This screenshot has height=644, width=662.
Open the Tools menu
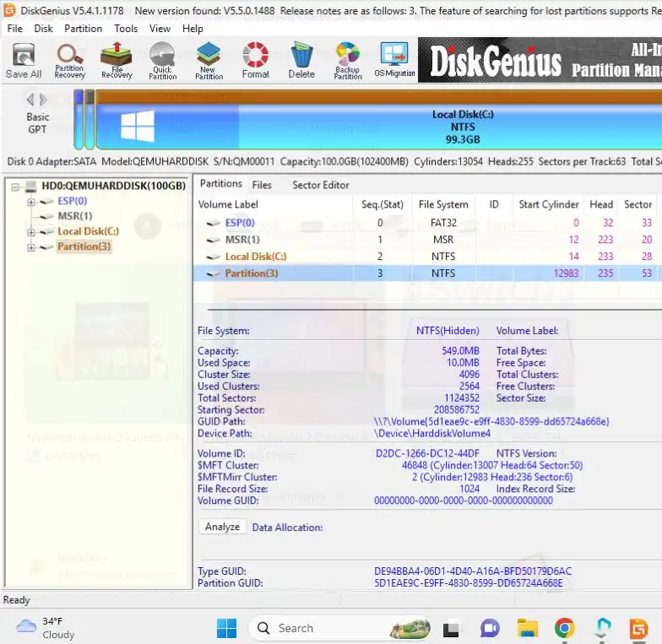pos(126,29)
